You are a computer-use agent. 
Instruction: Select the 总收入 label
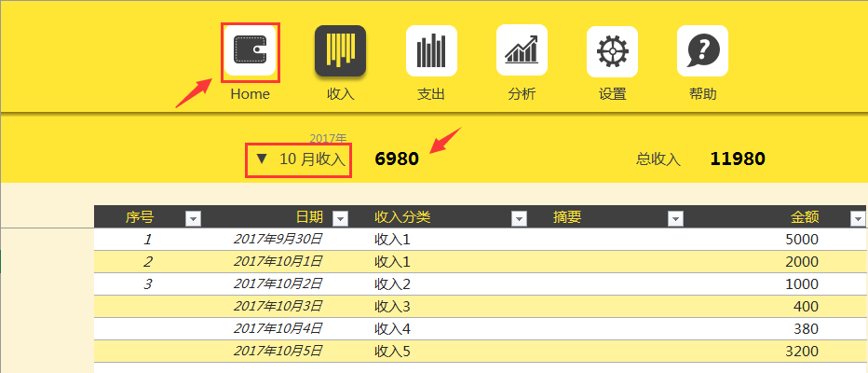point(658,159)
